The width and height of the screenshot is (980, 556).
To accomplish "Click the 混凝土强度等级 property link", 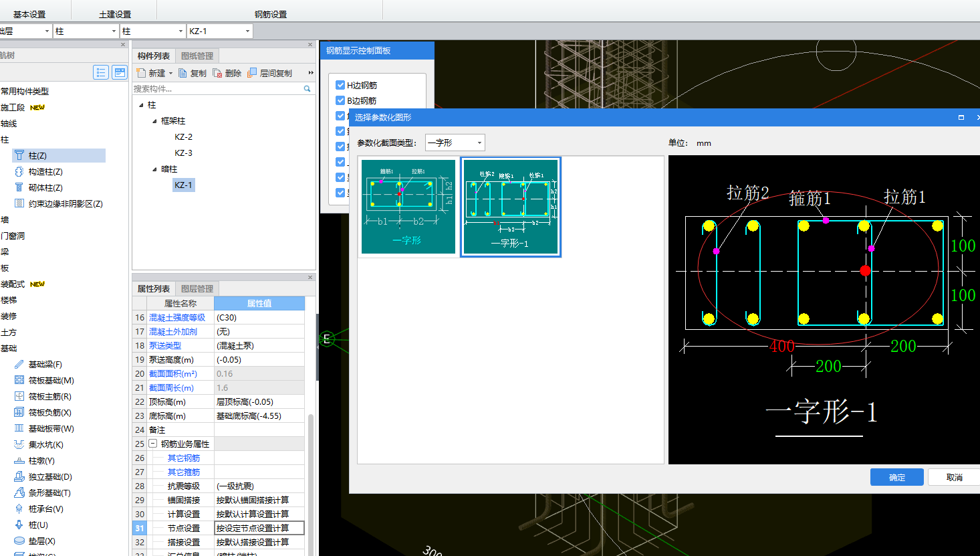I will tap(177, 317).
